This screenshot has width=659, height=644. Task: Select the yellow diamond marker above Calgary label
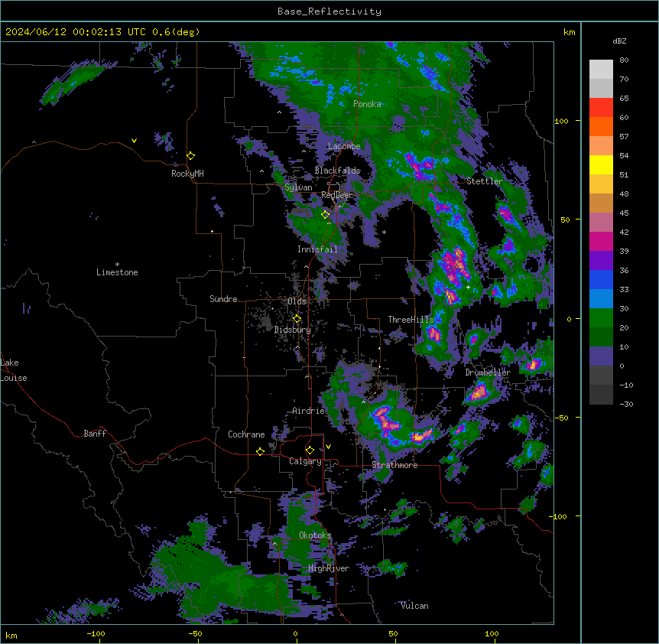310,450
